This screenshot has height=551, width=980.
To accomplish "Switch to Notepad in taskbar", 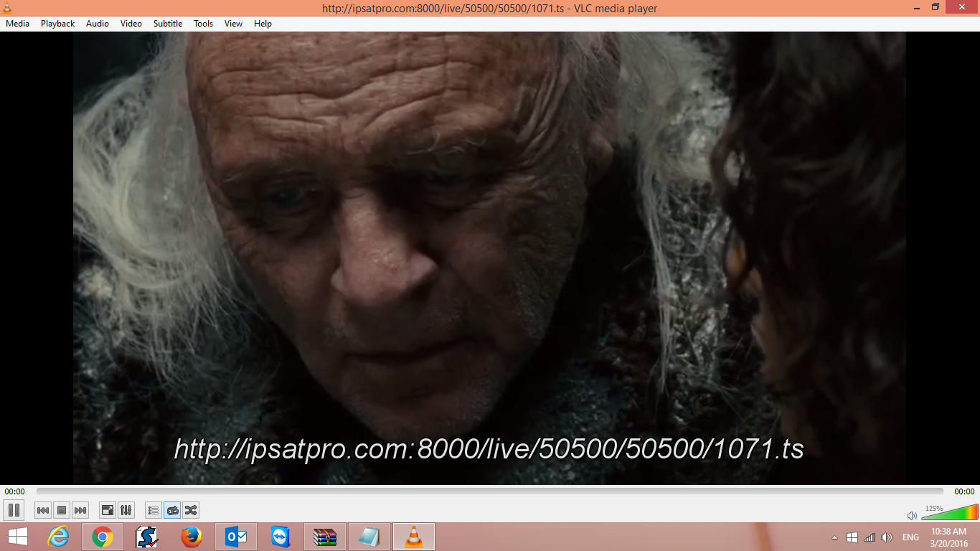I will click(x=369, y=537).
